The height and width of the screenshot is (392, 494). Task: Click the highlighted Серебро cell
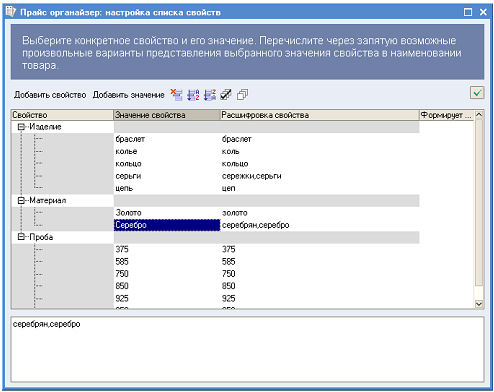coord(167,225)
